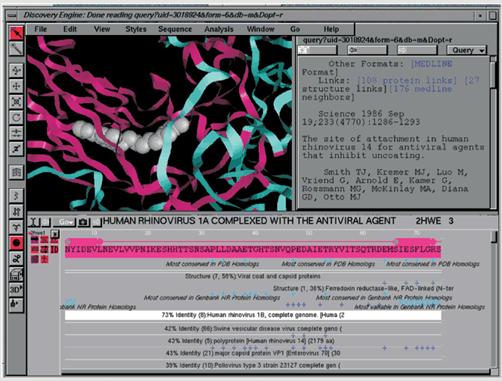Click the play arrow button near sequence
The height and width of the screenshot is (381, 502).
[x=55, y=233]
